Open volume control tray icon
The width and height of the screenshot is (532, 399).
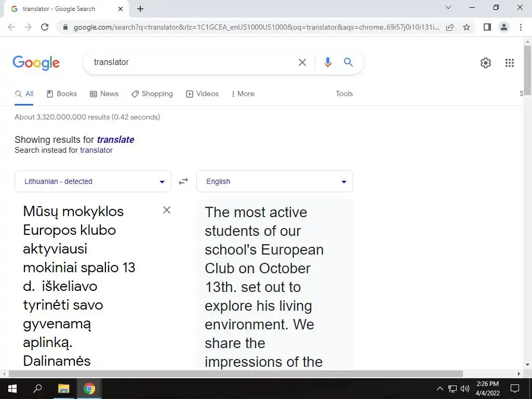[x=465, y=389]
